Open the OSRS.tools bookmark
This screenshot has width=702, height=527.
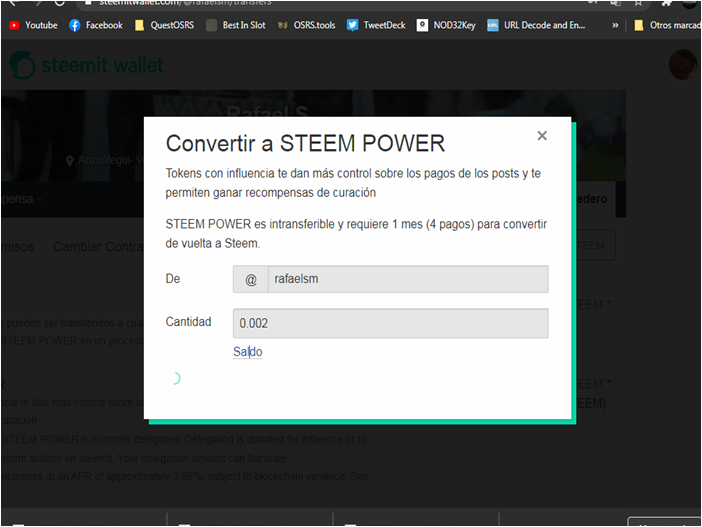point(306,25)
